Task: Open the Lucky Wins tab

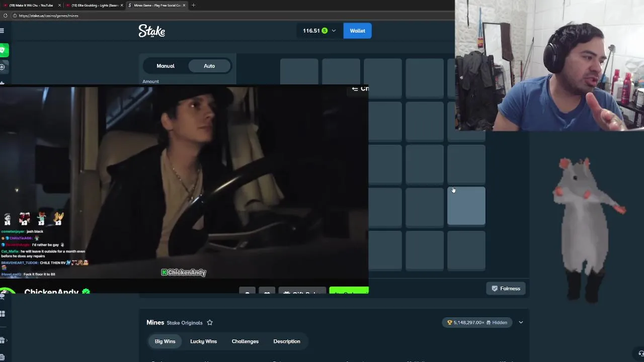Action: click(x=203, y=341)
